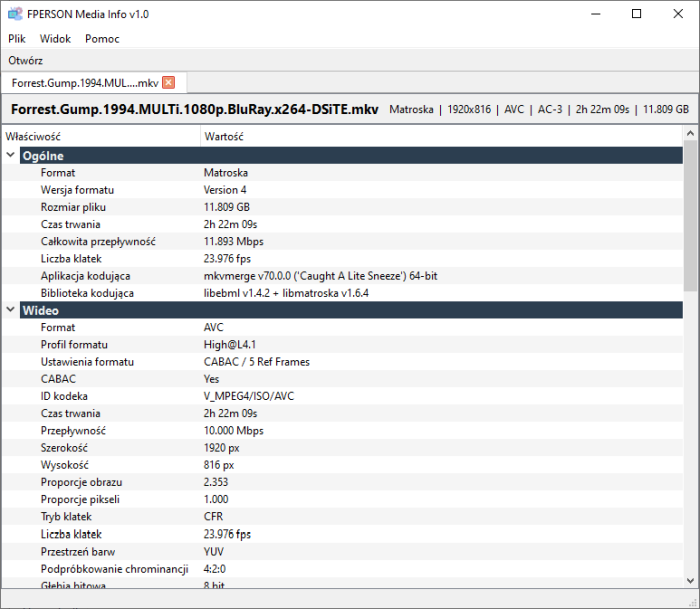The image size is (700, 609).
Task: Click the Wartość column header
Action: pos(442,136)
